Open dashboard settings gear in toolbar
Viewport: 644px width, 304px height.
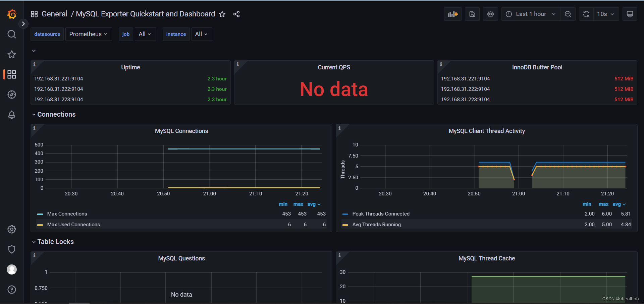coord(490,14)
